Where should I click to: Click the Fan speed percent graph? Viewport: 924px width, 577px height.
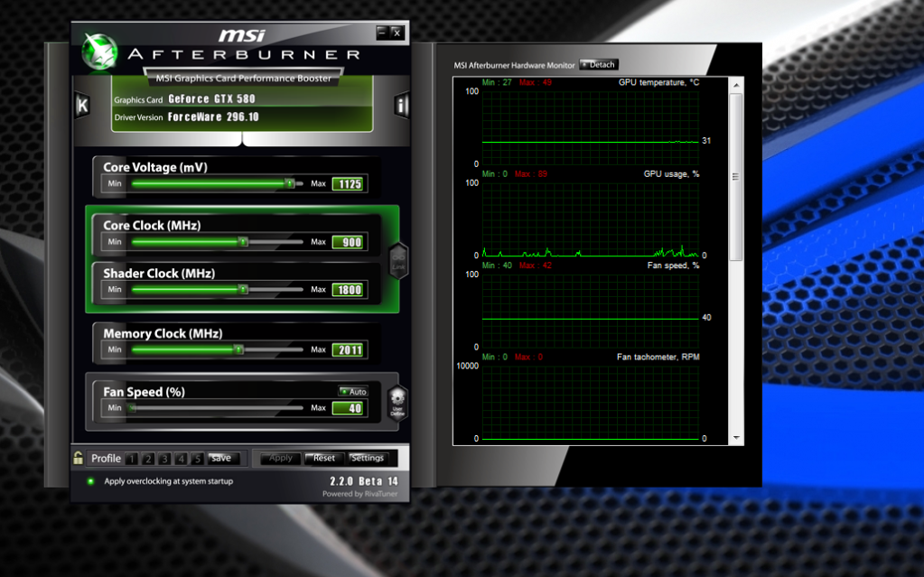[591, 311]
